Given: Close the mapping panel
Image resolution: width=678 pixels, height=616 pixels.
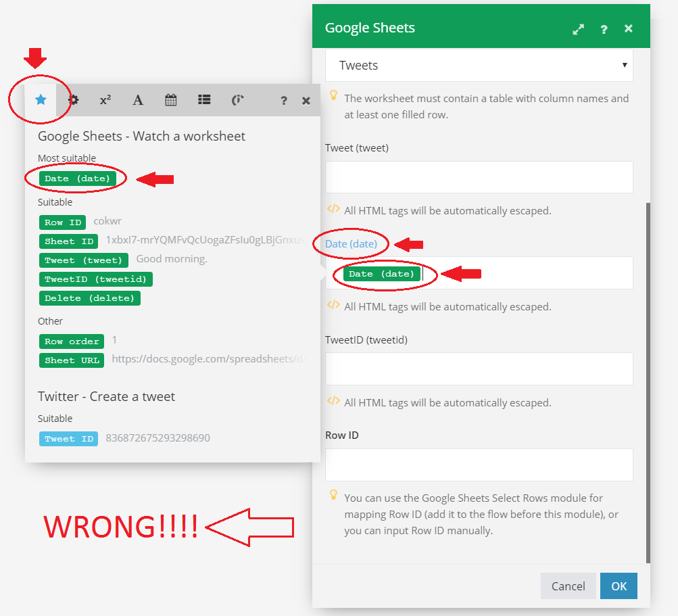Looking at the screenshot, I should point(306,101).
